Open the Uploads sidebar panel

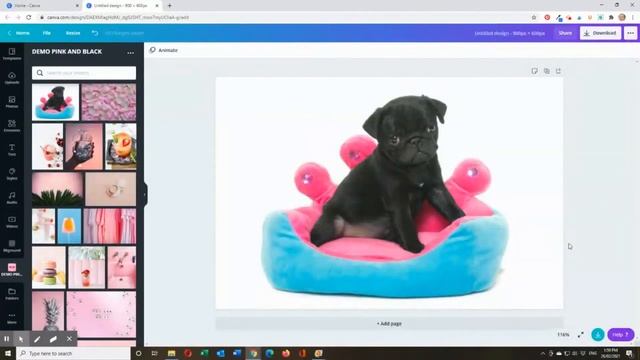[12, 78]
